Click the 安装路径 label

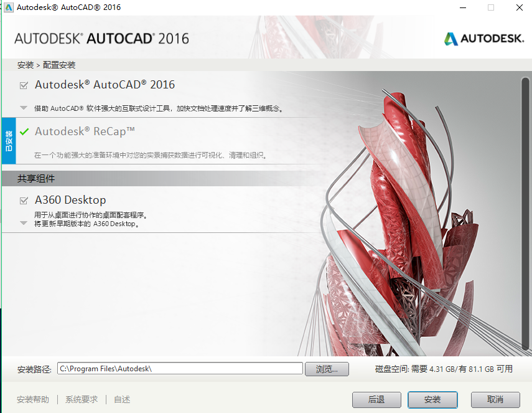pos(34,369)
